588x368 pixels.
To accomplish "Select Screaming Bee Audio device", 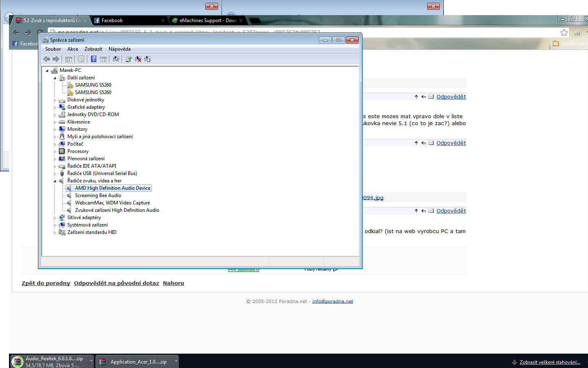I will point(98,195).
